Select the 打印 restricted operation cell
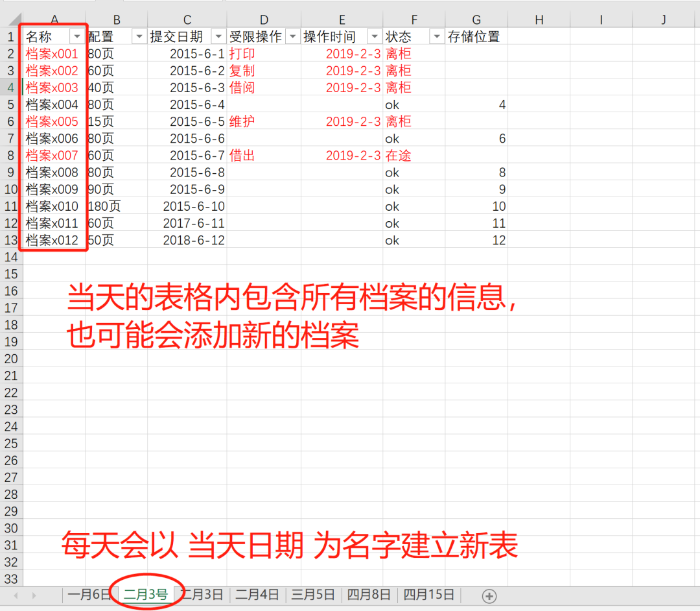 click(x=264, y=54)
